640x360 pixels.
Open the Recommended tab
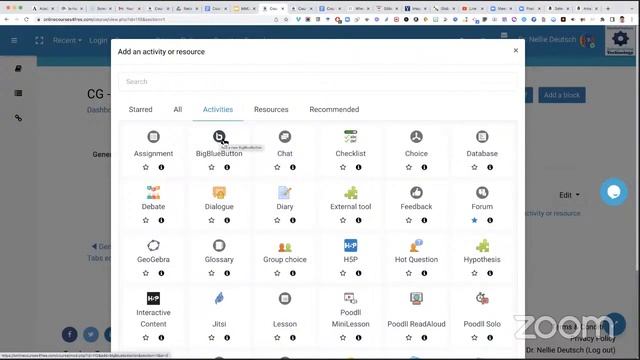[334, 109]
